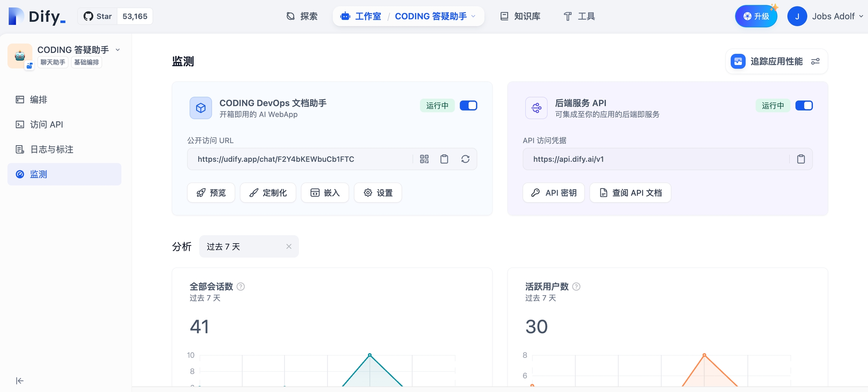This screenshot has height=392, width=868.
Task: Clear the 过去 7 天 filter
Action: (x=289, y=247)
